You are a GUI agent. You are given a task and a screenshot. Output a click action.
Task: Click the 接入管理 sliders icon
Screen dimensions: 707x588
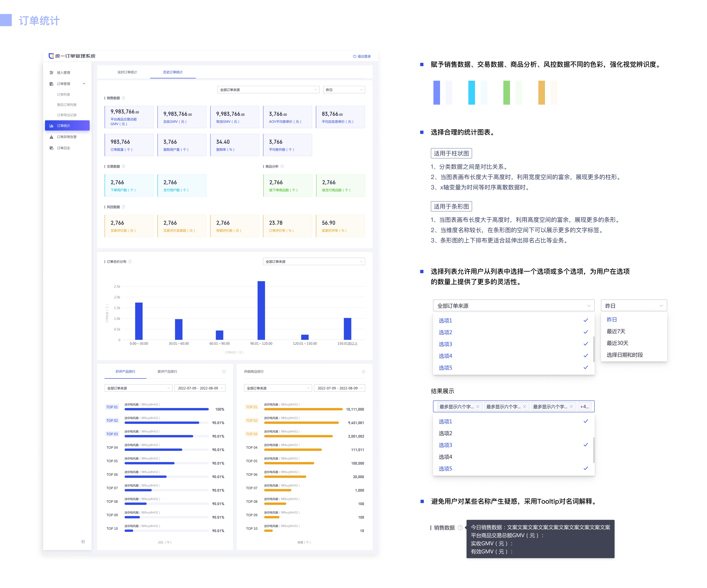point(51,72)
